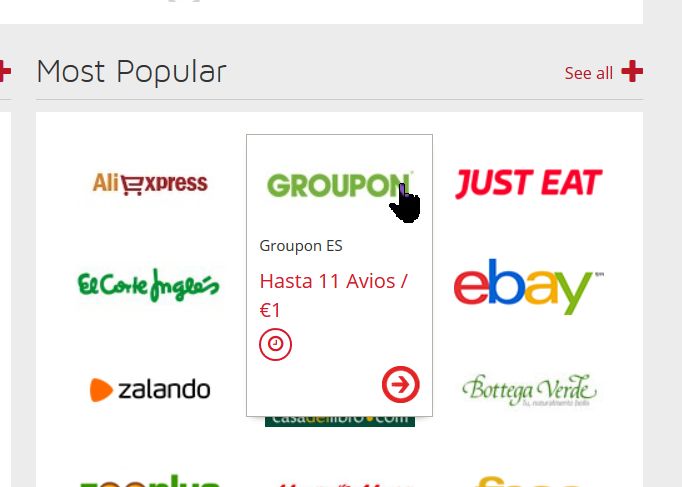Screen dimensions: 682x487
Task: Click the Hasta 11 Avios offer text
Action: (x=333, y=295)
